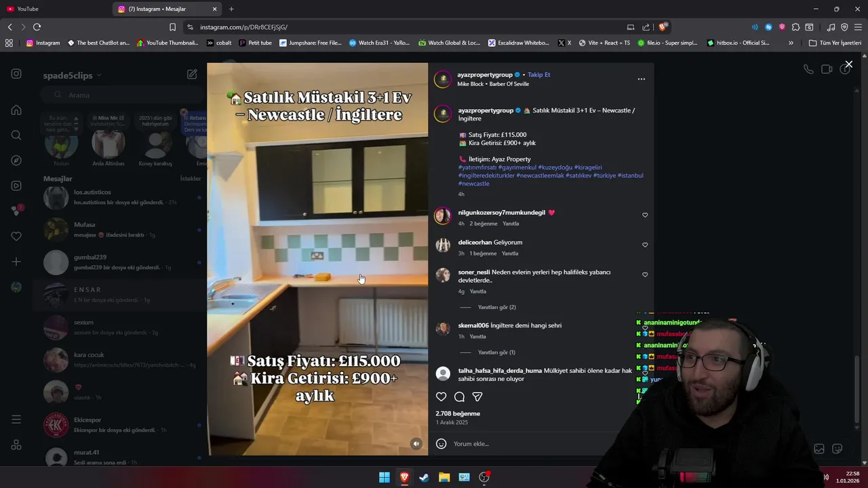Expand the spade5clips account switcher

72,75
